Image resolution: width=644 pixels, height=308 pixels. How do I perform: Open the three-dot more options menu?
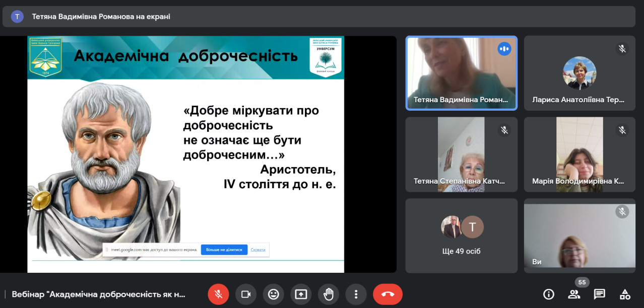click(x=356, y=294)
